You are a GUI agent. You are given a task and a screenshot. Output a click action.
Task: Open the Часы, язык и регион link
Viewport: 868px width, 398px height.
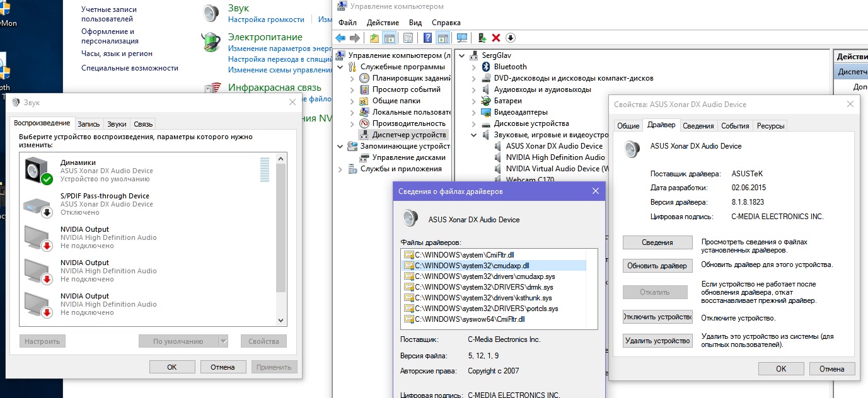pyautogui.click(x=117, y=54)
